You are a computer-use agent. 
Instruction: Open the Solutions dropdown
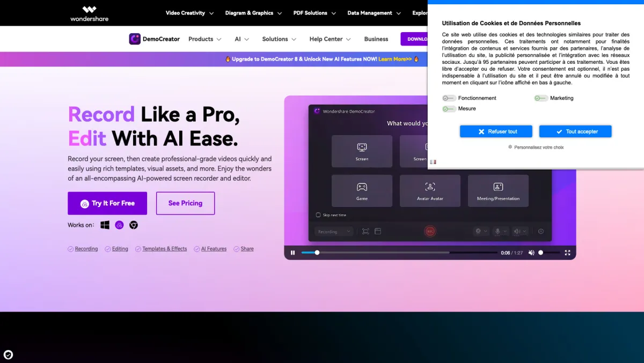(x=279, y=39)
